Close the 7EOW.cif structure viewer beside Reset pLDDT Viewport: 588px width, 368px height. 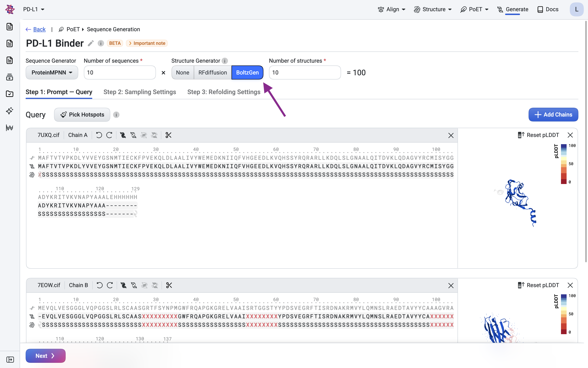(x=570, y=285)
